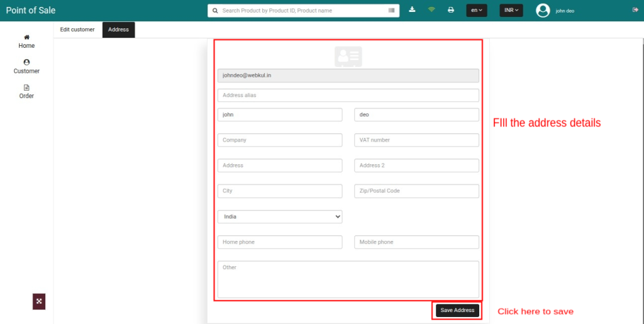Screen dimensions: 644x324
Task: Go to Home in sidebar
Action: click(26, 42)
